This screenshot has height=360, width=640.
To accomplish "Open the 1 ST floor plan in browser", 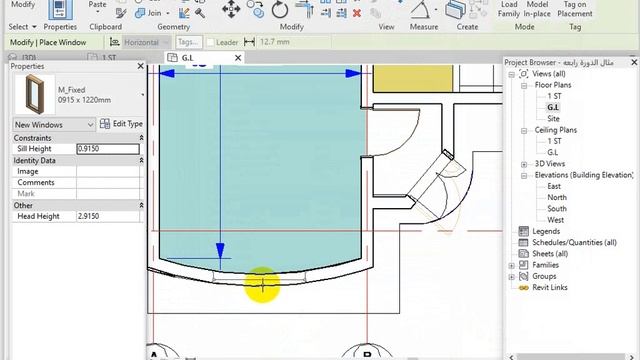I will point(554,96).
